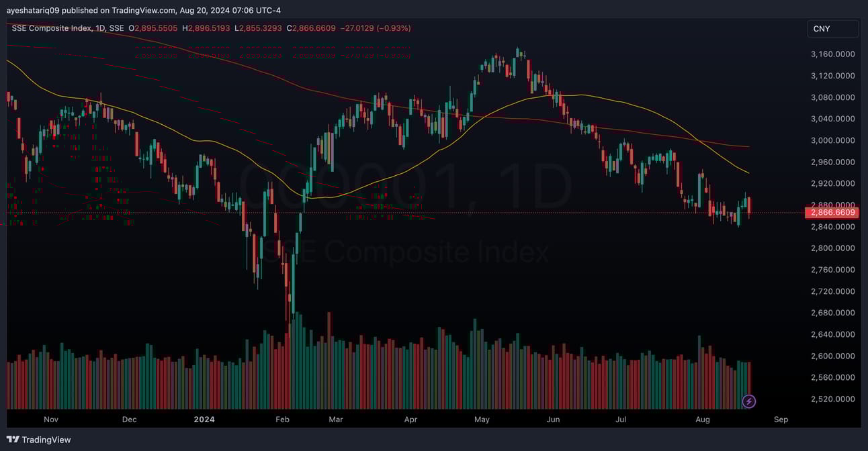Click the 2,960.0000 price axis label
This screenshot has height=451, width=868.
click(x=832, y=162)
